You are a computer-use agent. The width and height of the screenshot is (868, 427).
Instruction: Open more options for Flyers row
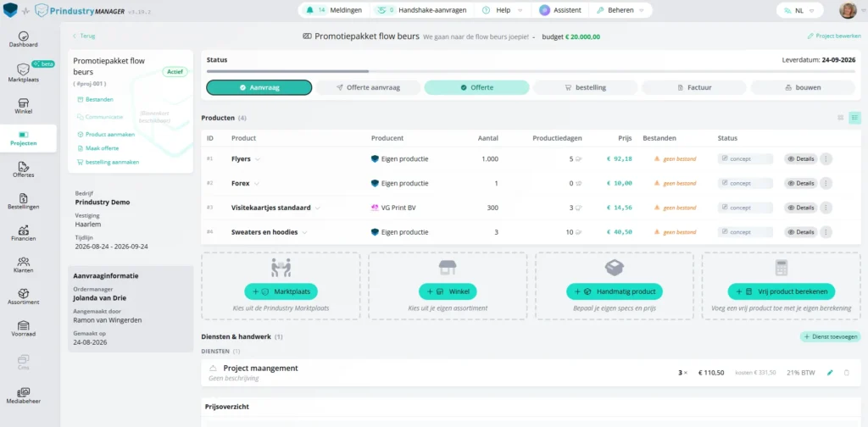coord(826,158)
